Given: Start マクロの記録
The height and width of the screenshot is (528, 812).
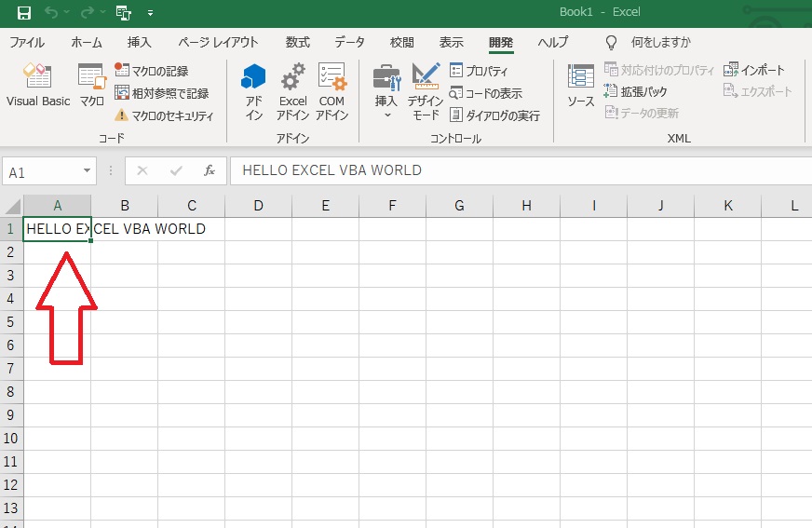Looking at the screenshot, I should (151, 71).
